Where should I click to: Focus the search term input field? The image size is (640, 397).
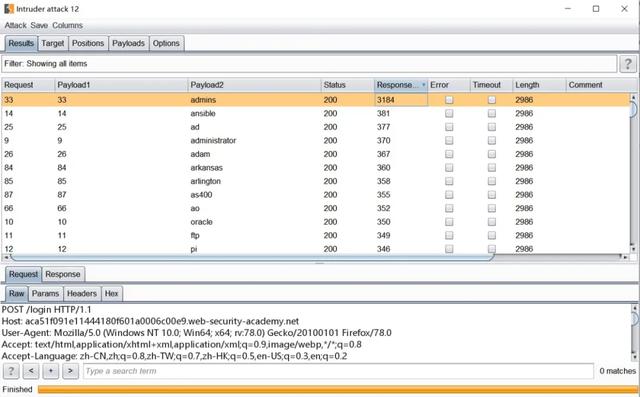tap(338, 371)
